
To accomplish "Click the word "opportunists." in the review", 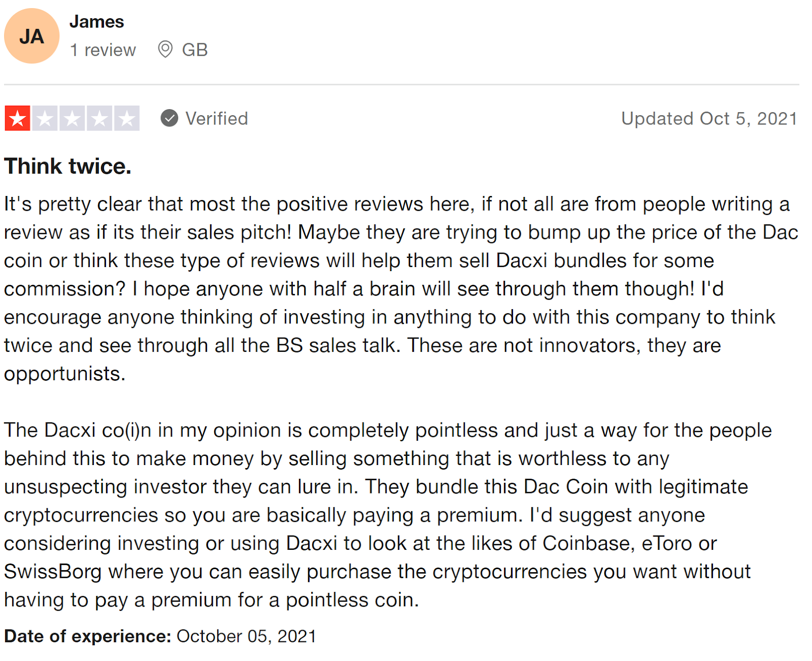I will (64, 374).
